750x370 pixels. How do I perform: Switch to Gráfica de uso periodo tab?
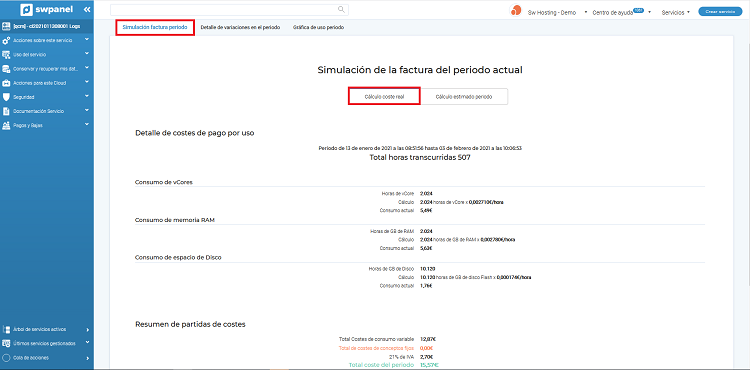tap(319, 28)
